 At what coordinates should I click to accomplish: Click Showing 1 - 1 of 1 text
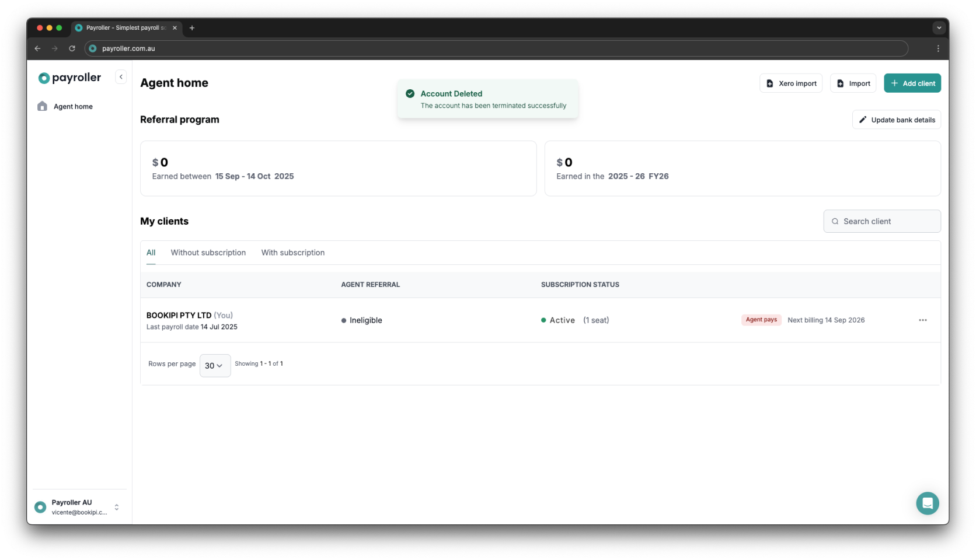click(259, 364)
